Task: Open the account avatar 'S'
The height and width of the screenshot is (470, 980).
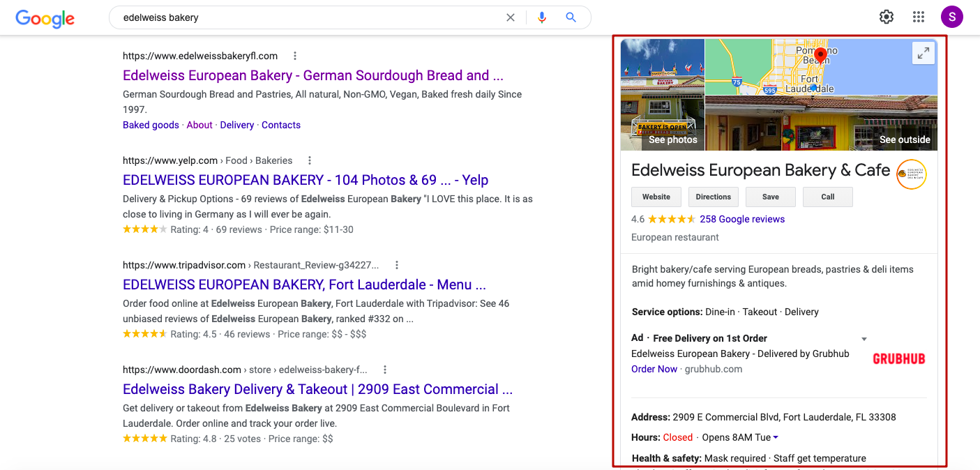Action: click(x=951, y=17)
